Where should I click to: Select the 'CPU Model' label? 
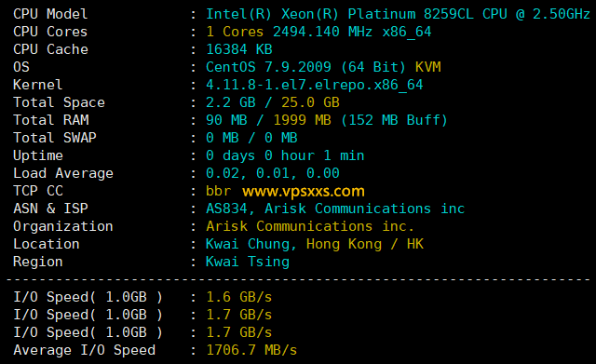(50, 14)
